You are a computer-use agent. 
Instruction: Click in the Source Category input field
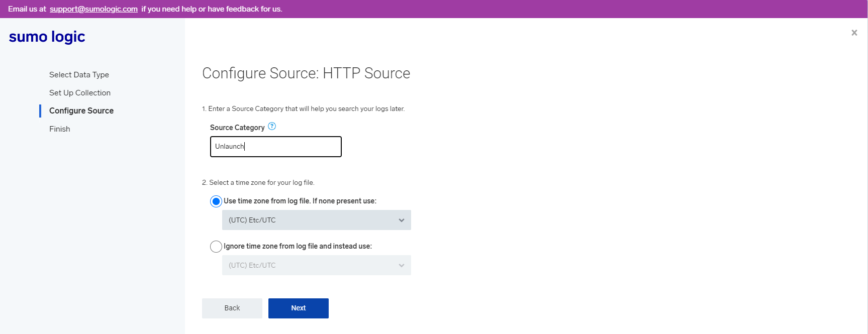click(276, 147)
